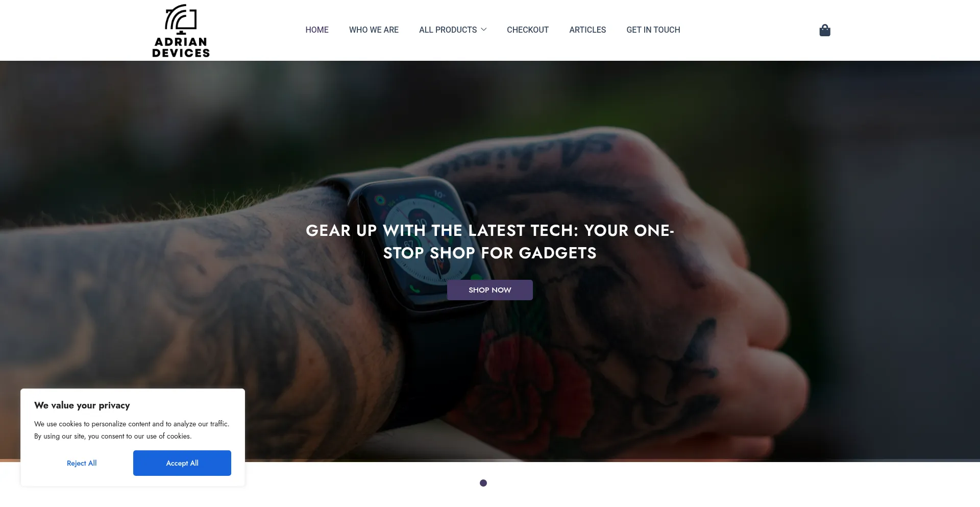Click the cookie consent description text
Screen dimensions: 980x507
click(x=132, y=430)
